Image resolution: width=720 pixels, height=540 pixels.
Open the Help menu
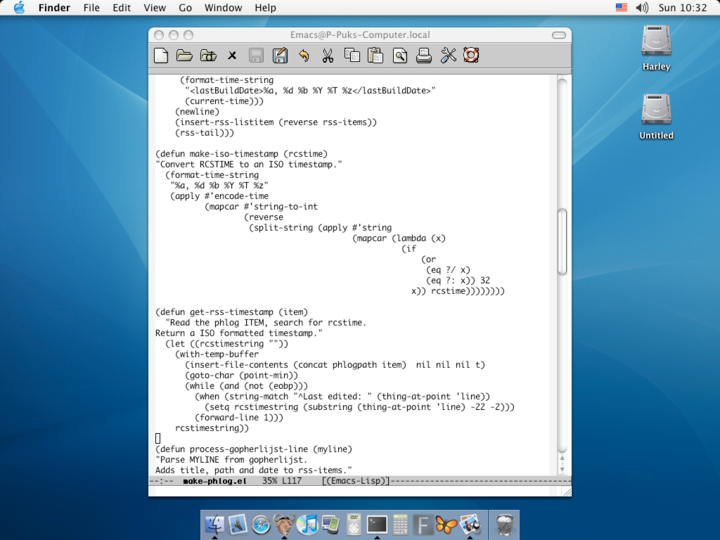click(265, 8)
